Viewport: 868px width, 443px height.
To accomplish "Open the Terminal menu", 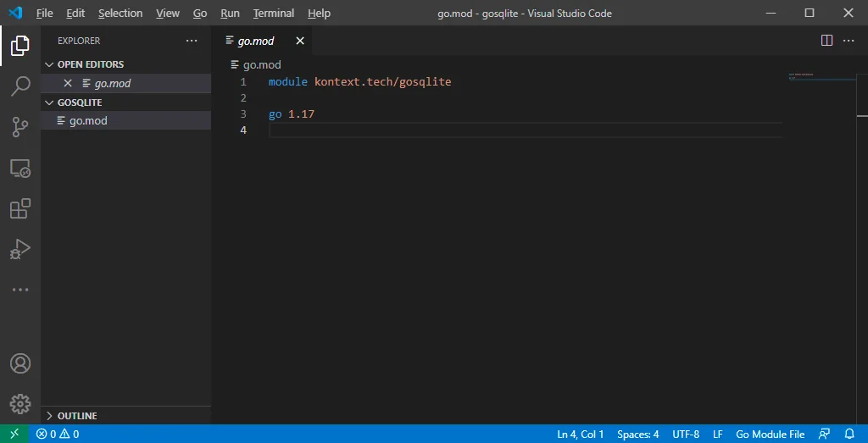I will 274,14.
